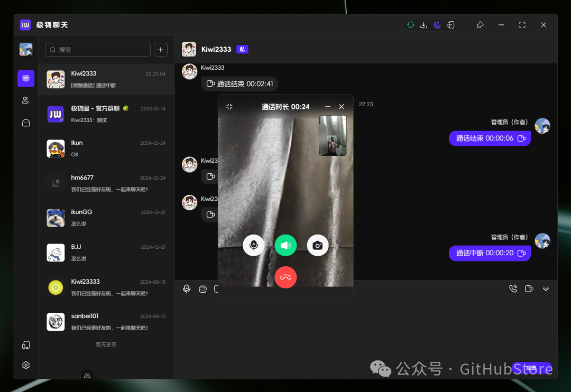Screen dimensions: 571x392
Task: Pin the window with the pin icon
Action: (480, 25)
